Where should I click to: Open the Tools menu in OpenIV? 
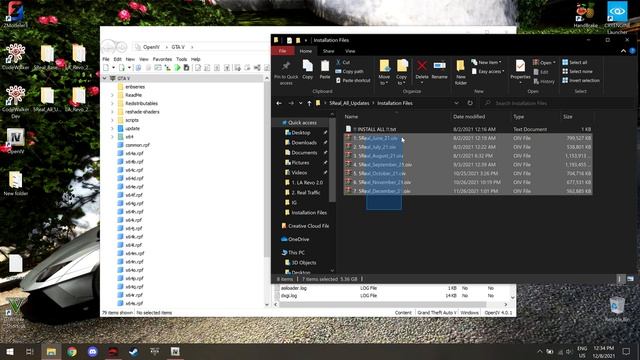[x=181, y=59]
